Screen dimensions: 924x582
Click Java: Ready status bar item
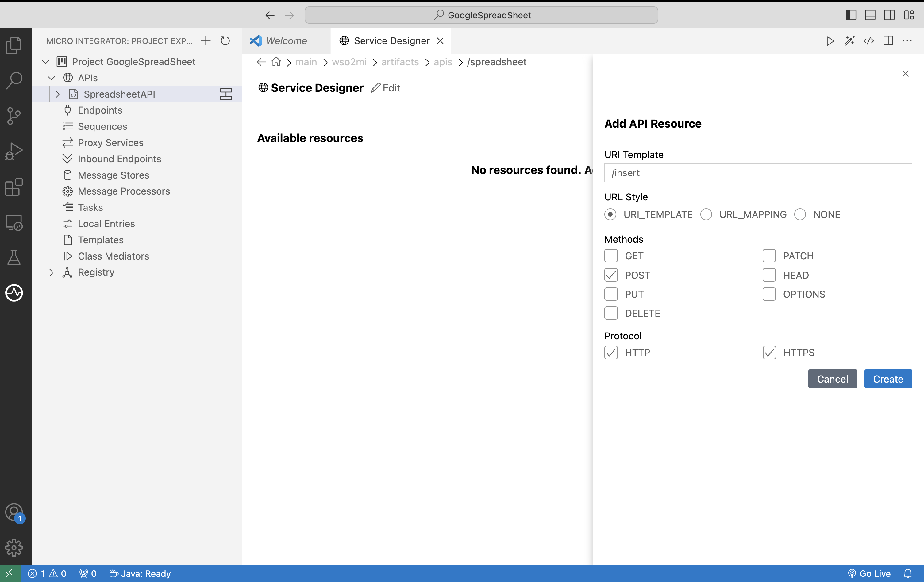pos(140,573)
